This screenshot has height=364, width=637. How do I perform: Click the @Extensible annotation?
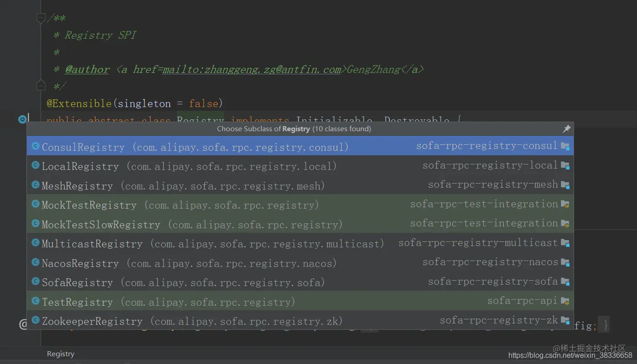(x=79, y=103)
